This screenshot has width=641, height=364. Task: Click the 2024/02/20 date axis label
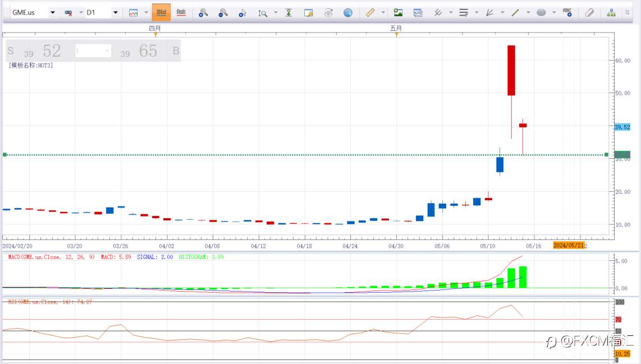[17, 246]
